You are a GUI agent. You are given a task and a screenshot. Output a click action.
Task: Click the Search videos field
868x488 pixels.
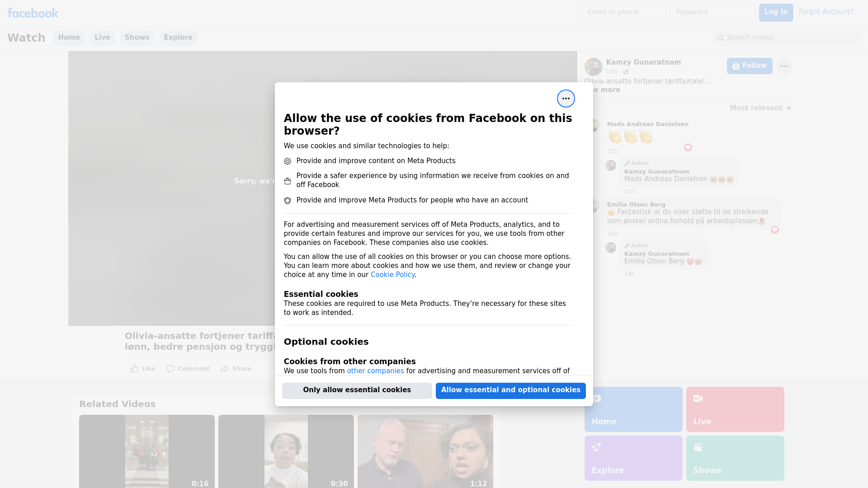click(787, 38)
